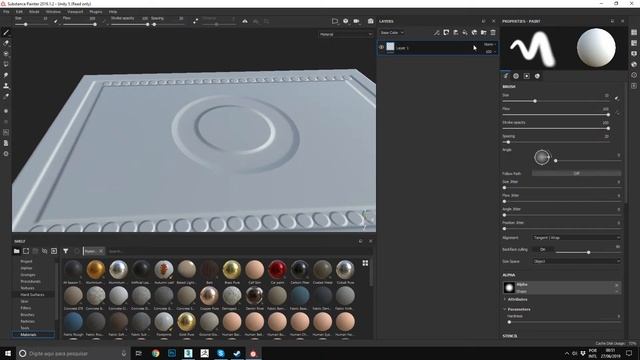Screen dimensions: 640x360
Task: Select the Projection tool
Action: pyautogui.click(x=6, y=53)
